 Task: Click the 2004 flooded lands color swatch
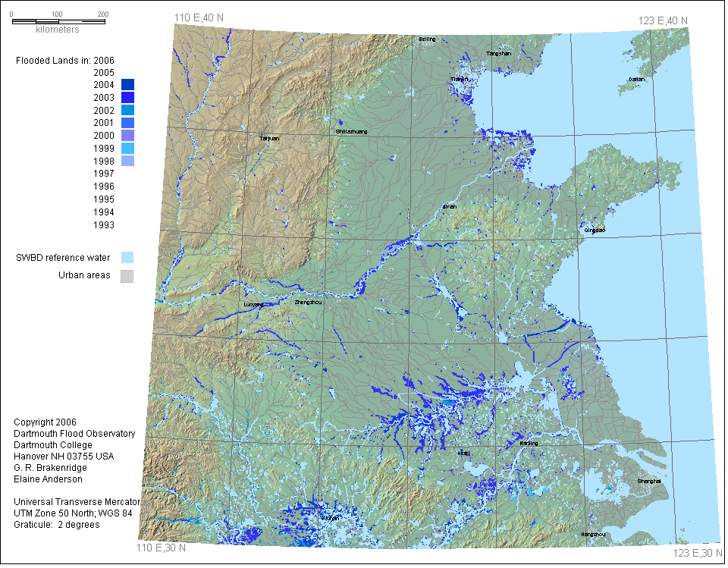127,85
